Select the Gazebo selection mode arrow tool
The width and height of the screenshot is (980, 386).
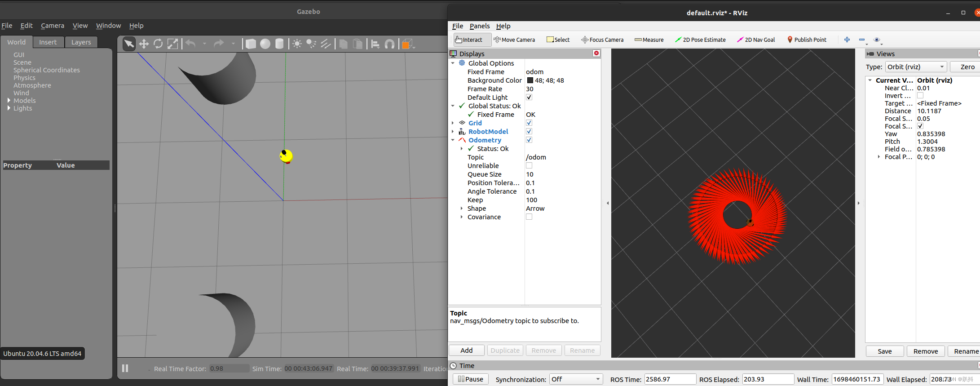[x=129, y=44]
